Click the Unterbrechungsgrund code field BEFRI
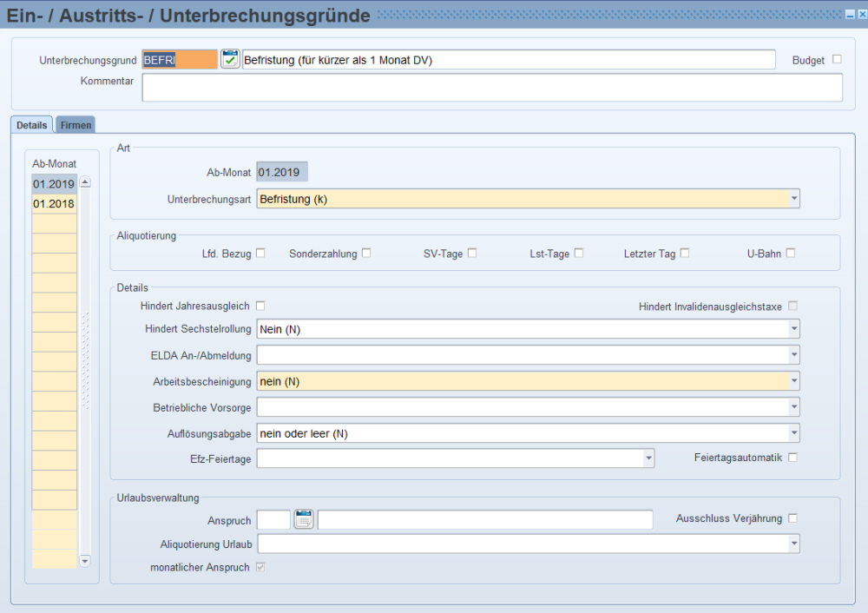This screenshot has width=868, height=613. click(x=180, y=59)
